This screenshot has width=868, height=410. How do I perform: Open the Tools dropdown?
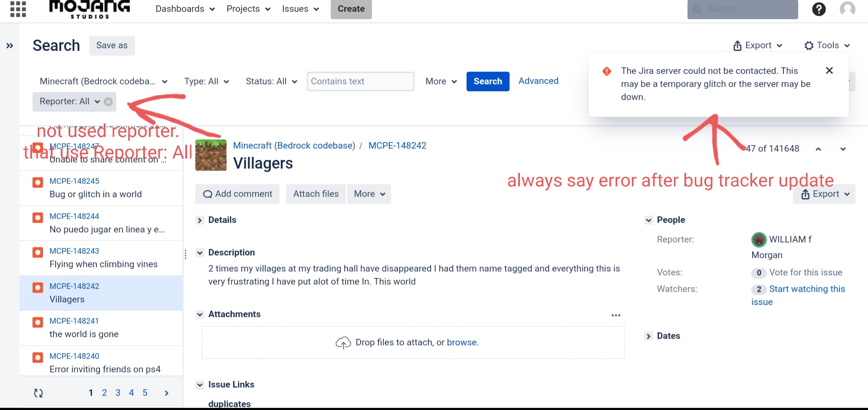[827, 46]
